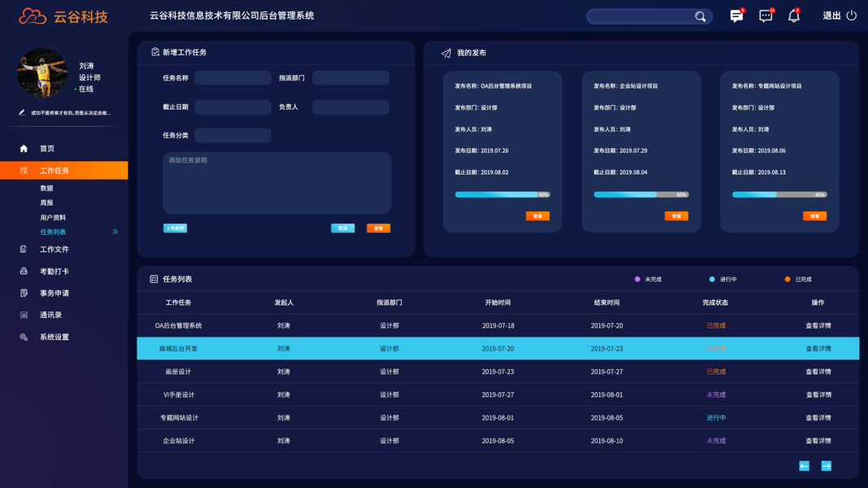The image size is (868, 488).
Task: Open 考勤打卡 in sidebar
Action: tap(55, 271)
